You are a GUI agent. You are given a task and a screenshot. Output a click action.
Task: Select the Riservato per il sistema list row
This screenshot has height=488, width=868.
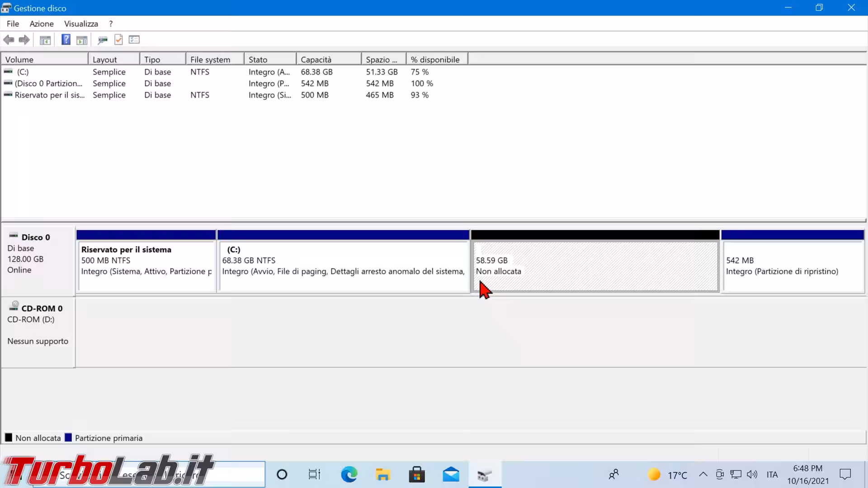49,95
